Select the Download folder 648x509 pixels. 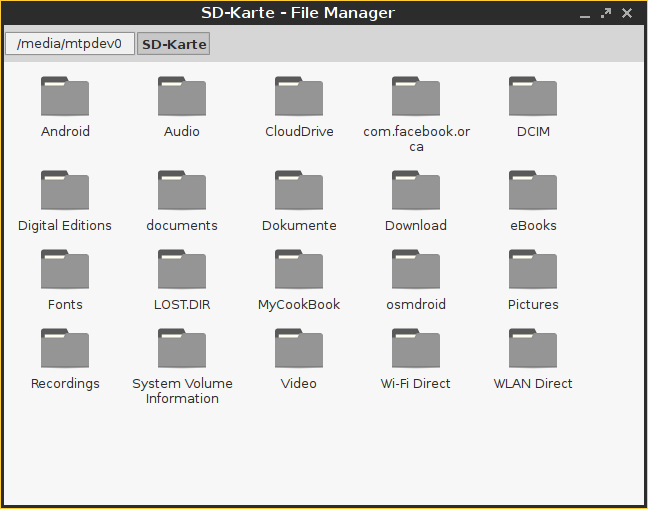(416, 191)
